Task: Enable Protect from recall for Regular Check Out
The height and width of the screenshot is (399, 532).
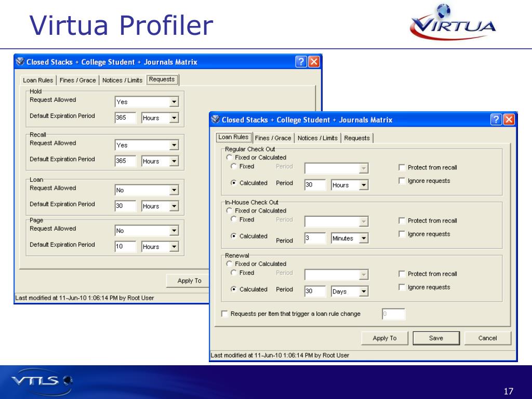Action: tap(402, 167)
